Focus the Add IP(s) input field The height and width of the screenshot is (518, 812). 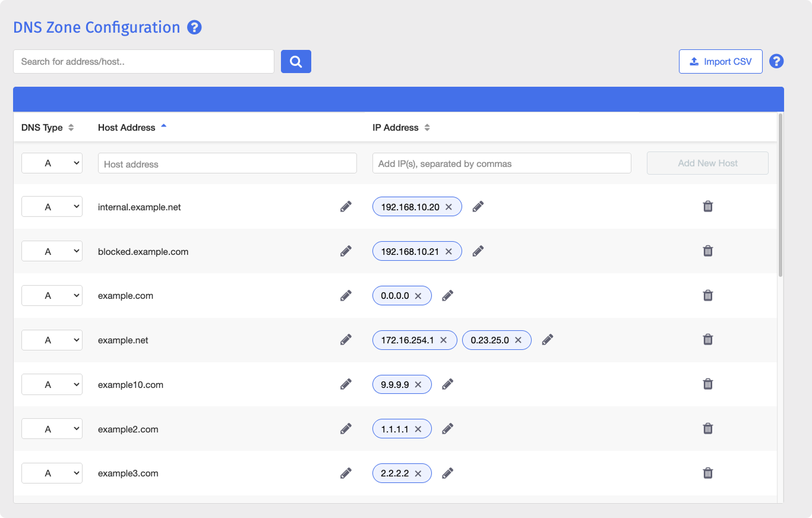502,163
